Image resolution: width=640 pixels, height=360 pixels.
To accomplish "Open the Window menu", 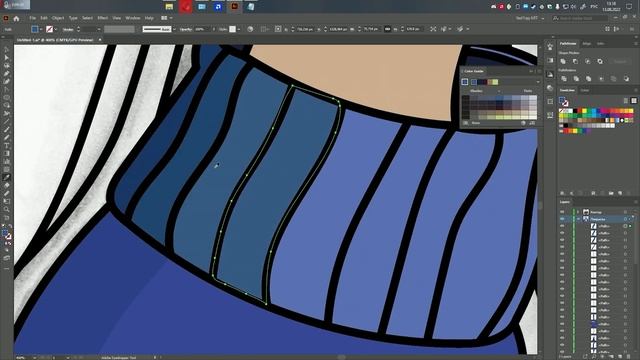I will coord(133,18).
